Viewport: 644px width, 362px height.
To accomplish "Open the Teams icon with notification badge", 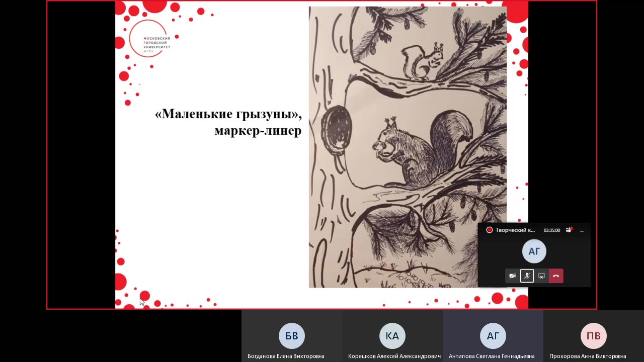I will tap(569, 230).
